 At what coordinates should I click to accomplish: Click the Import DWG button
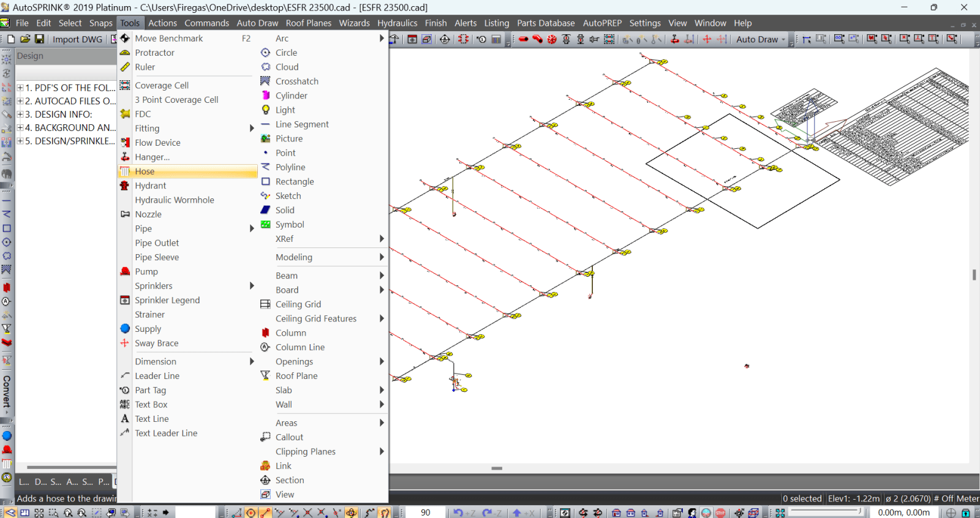click(x=77, y=39)
